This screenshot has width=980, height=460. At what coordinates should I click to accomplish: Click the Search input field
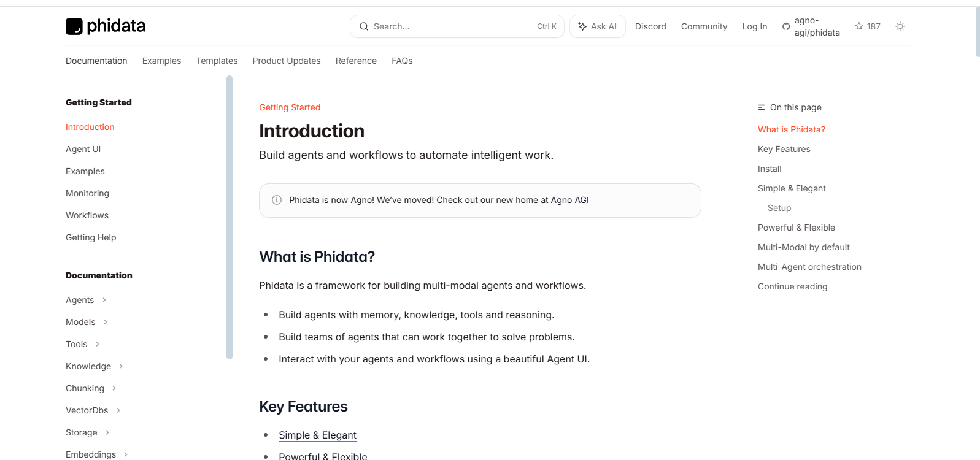pos(457,26)
